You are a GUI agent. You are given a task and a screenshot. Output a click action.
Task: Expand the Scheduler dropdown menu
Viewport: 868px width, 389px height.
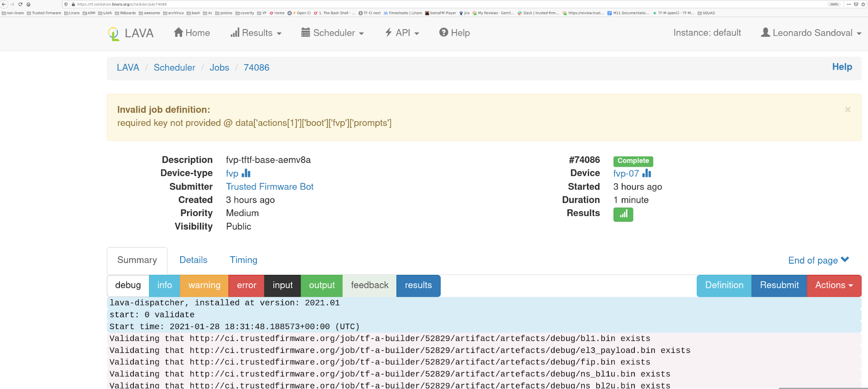(333, 33)
